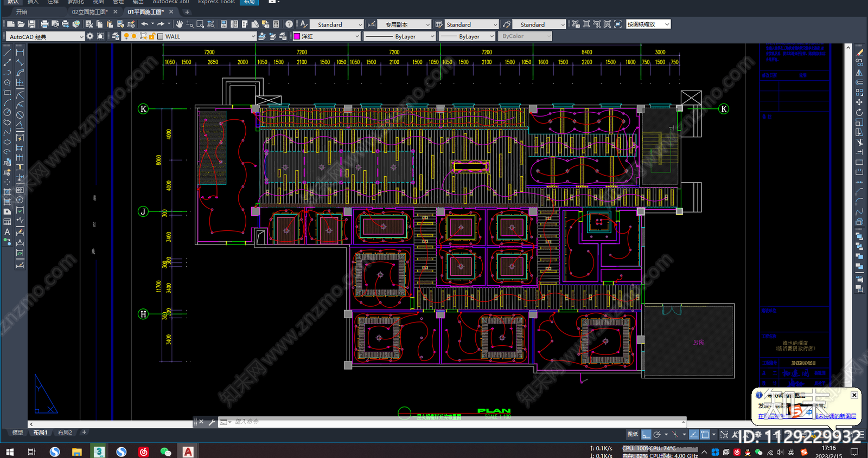Select the Hatch tool in Draw toolbar

point(7,192)
